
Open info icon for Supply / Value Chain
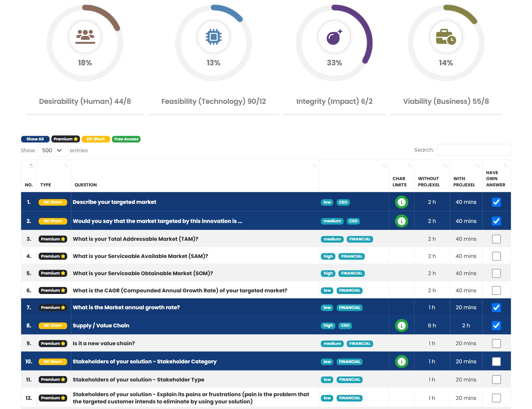tap(401, 326)
